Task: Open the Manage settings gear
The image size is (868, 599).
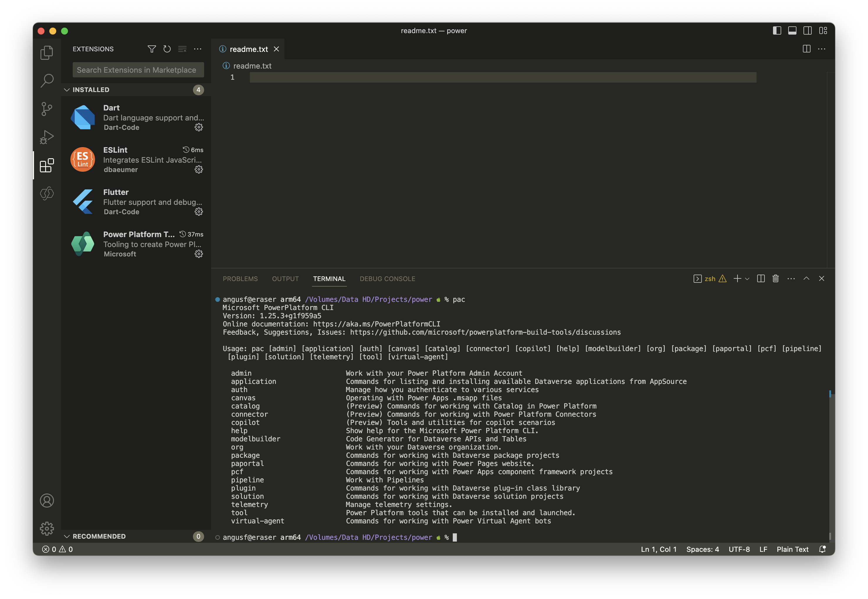Action: point(47,528)
